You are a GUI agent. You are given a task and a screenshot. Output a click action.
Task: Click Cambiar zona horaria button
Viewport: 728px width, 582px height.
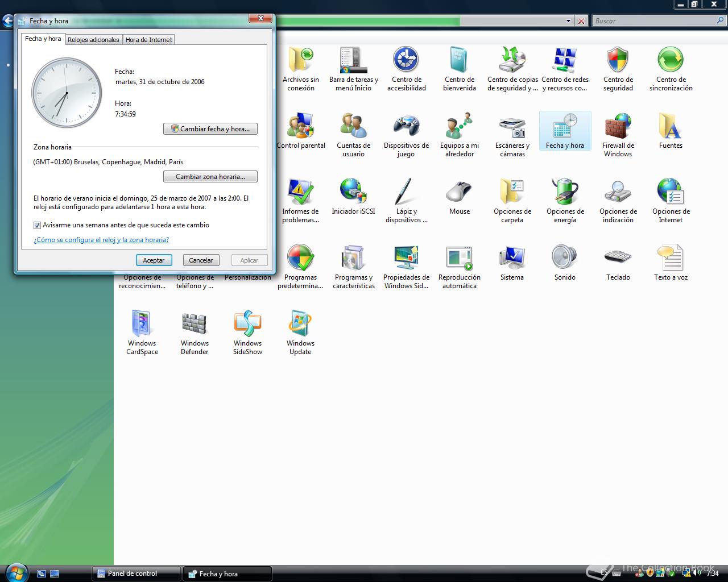coord(210,177)
